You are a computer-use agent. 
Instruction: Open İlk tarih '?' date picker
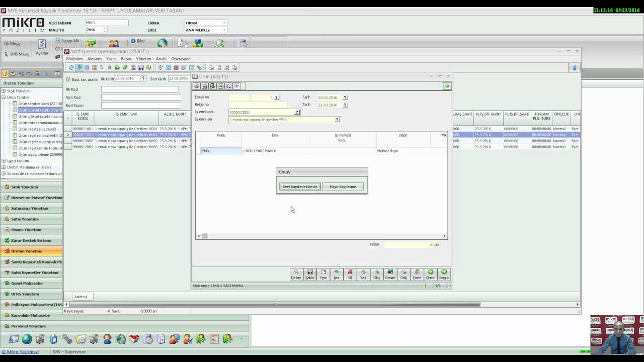143,78
